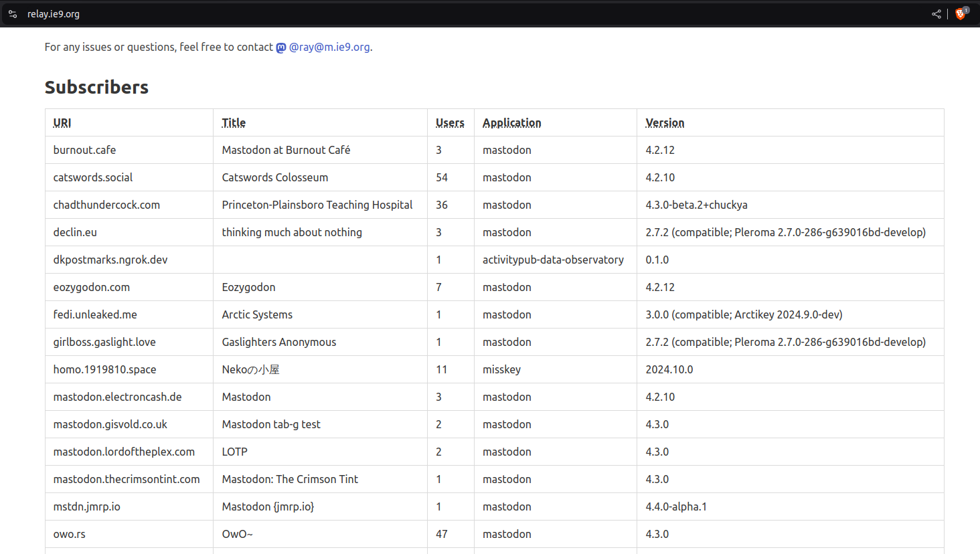Click the users count 47
980x554 pixels.
[x=442, y=534]
